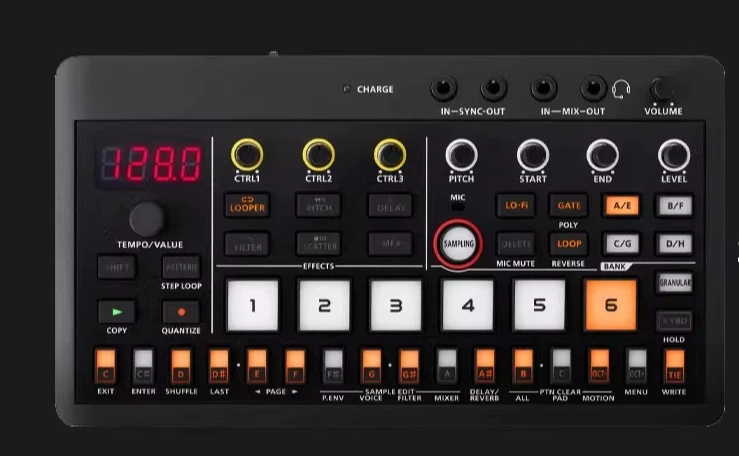Click the yellow CTRL2 knob

319,155
